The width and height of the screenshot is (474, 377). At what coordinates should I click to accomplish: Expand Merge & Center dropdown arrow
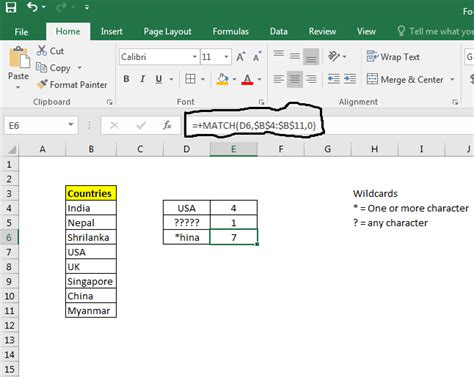pyautogui.click(x=452, y=80)
